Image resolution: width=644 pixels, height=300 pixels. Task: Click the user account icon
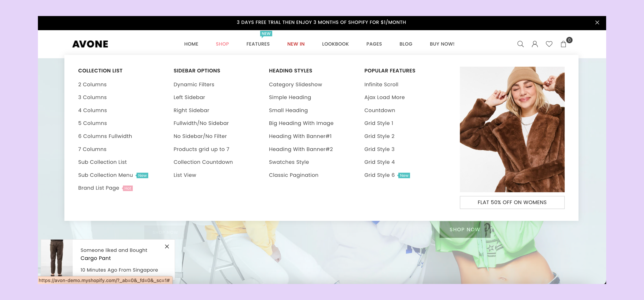[535, 44]
